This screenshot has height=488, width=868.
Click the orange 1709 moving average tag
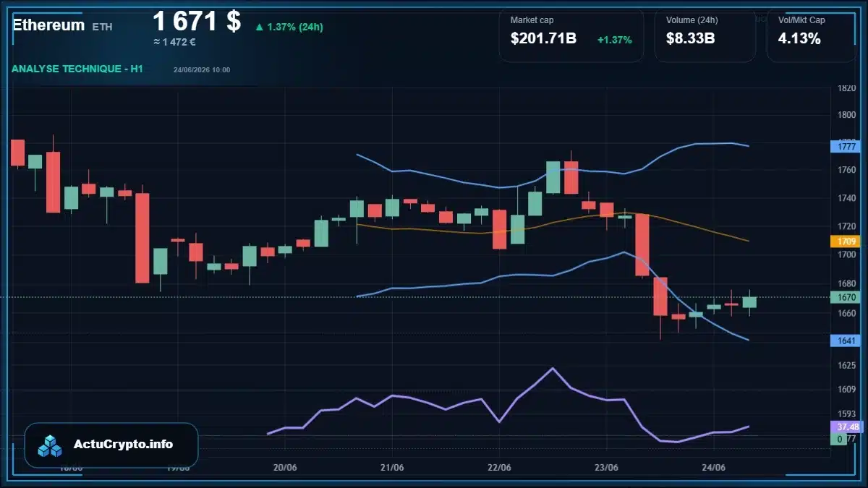pyautogui.click(x=847, y=241)
